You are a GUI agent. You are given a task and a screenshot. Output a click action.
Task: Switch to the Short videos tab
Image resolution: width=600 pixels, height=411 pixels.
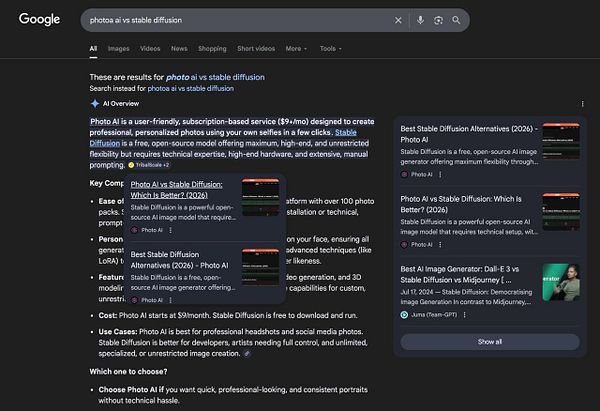(x=256, y=49)
